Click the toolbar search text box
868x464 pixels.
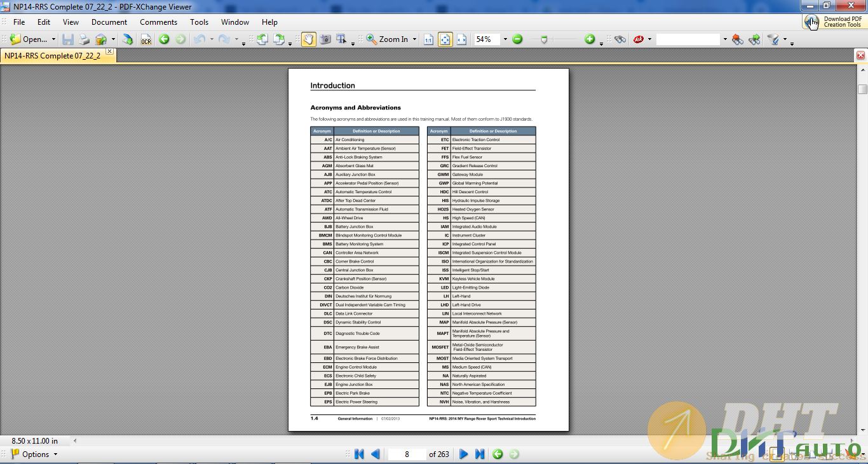688,39
